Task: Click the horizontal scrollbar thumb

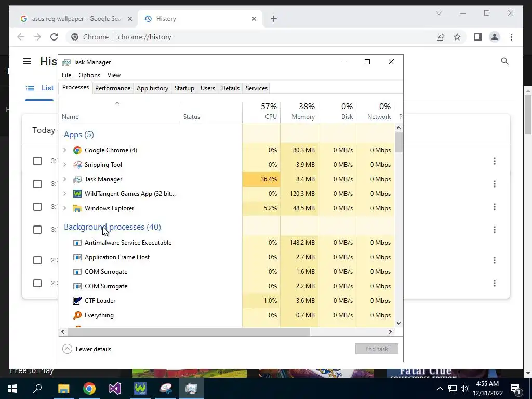Action: [189, 331]
